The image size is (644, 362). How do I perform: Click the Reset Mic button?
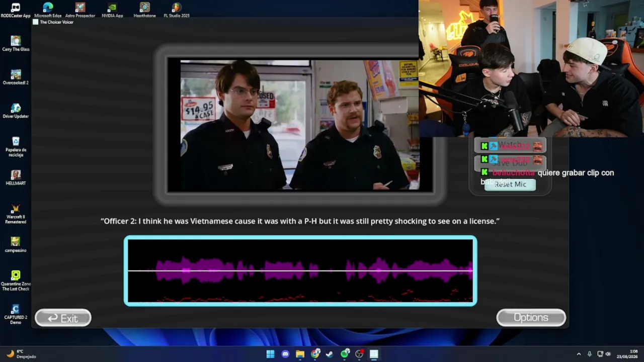point(510,185)
